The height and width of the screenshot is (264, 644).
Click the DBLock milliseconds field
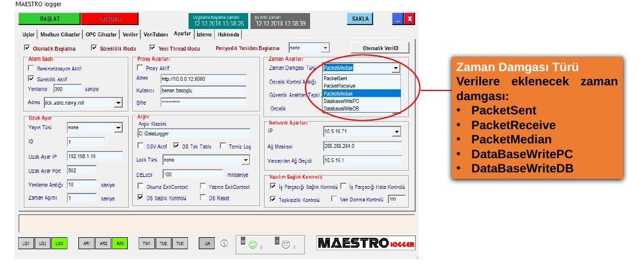[x=193, y=174]
